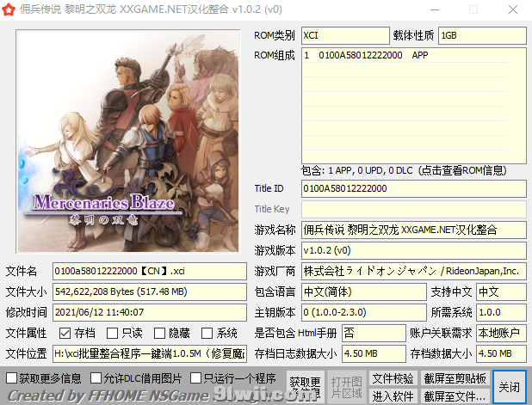This screenshot has width=532, height=405.
Task: Click the 获取更多信息 button beside checkboxes
Action: [x=305, y=387]
